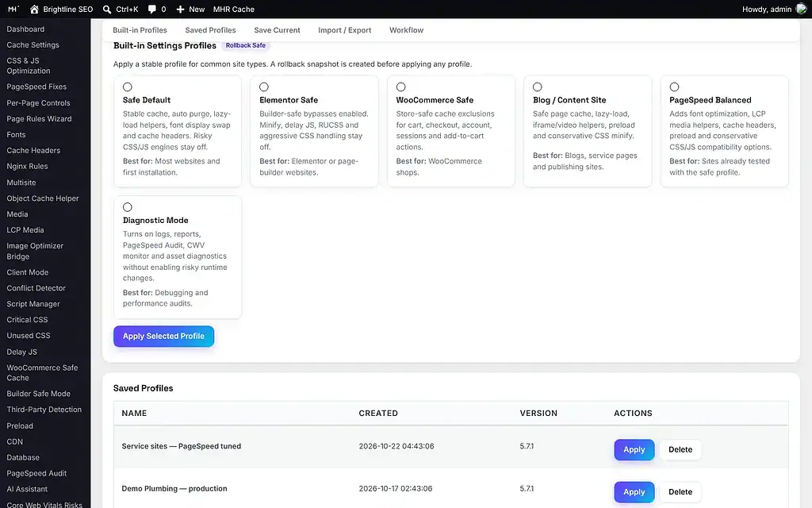Go to Image Optimizer Bridge
This screenshot has width=812, height=508.
35,251
